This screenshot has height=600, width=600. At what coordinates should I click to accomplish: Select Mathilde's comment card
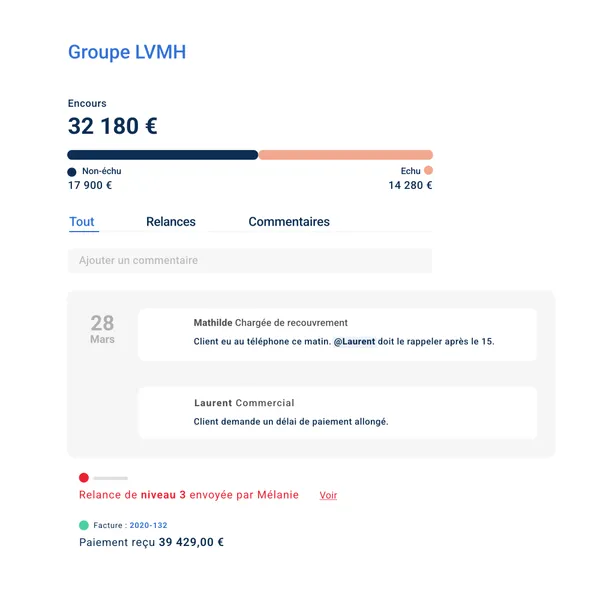[337, 334]
